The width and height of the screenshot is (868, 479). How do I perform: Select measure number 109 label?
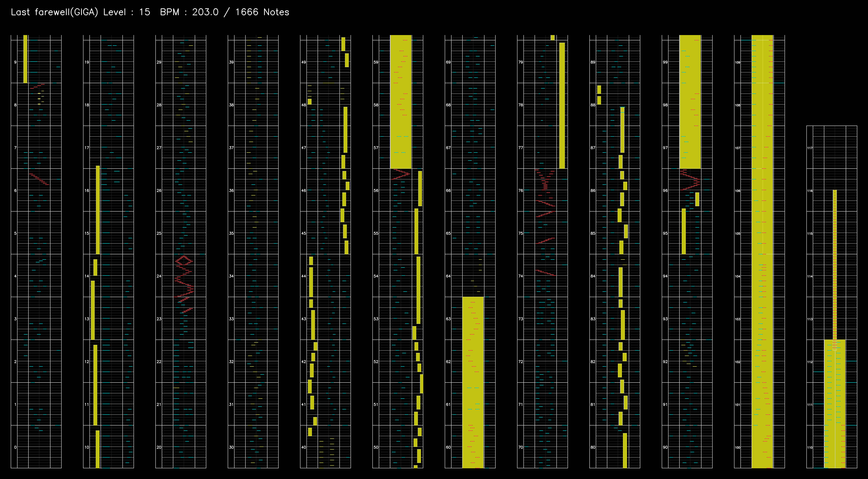tap(738, 62)
